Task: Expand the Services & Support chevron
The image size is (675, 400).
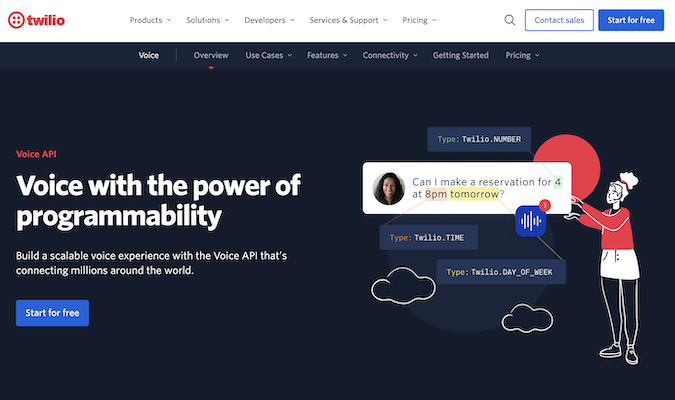Action: [385, 20]
